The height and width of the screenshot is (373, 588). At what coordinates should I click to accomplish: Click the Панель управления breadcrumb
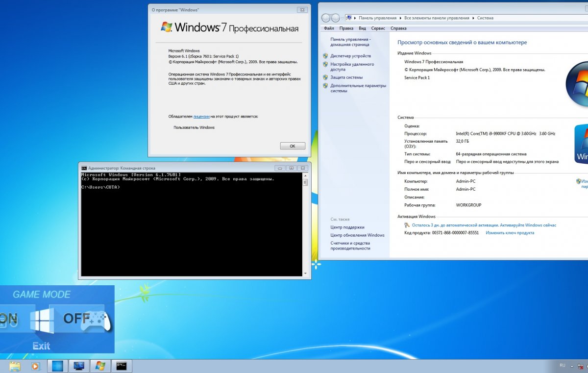coord(377,18)
